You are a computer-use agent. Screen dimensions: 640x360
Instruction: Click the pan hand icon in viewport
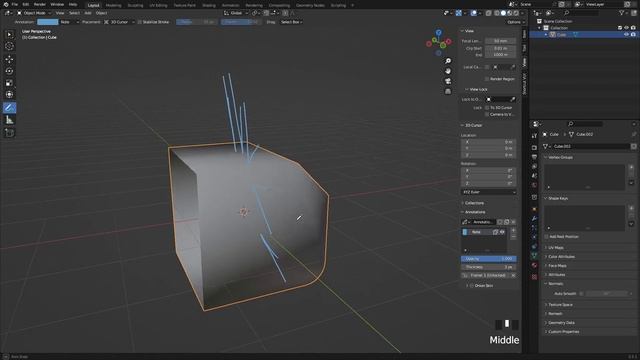[x=448, y=71]
